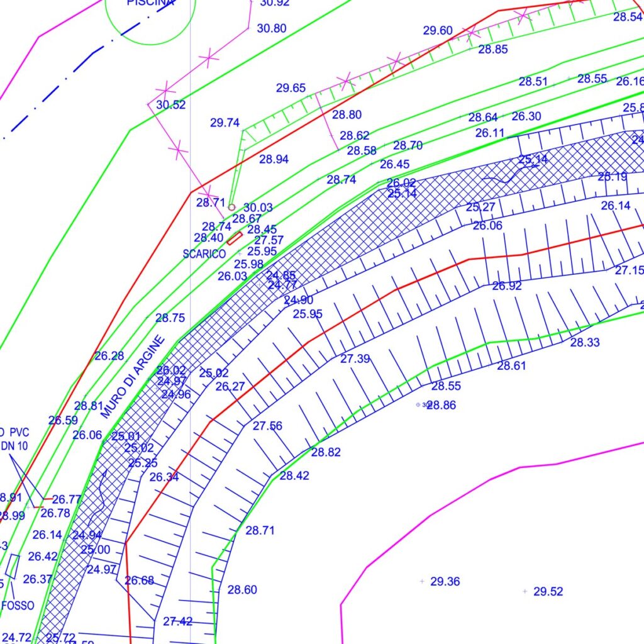Select spot height 28.75
This screenshot has width=644, height=644.
pos(170,318)
